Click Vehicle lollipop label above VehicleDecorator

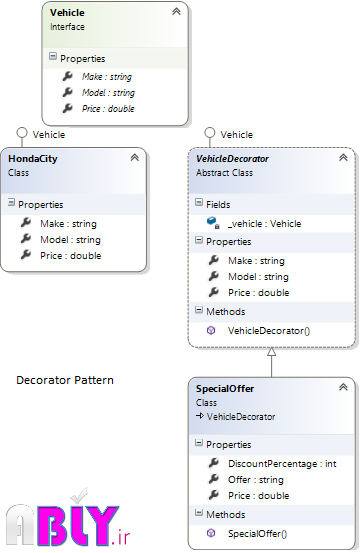(x=237, y=135)
